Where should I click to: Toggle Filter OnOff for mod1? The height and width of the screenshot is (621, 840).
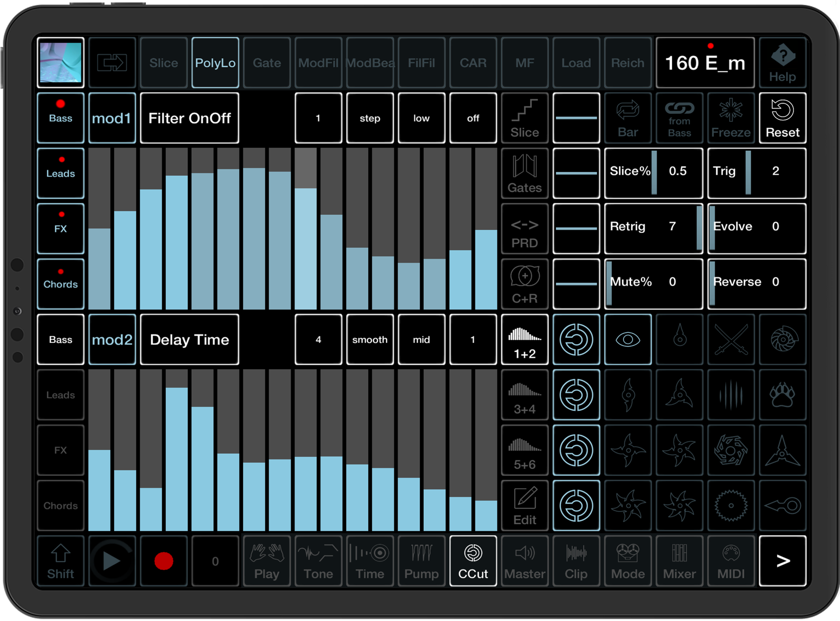coord(190,118)
